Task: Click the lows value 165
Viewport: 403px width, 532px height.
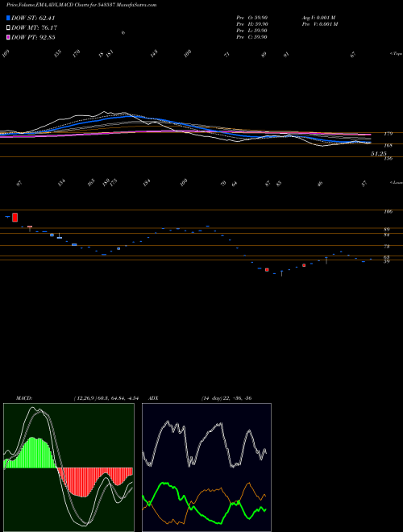Action: click(x=91, y=183)
